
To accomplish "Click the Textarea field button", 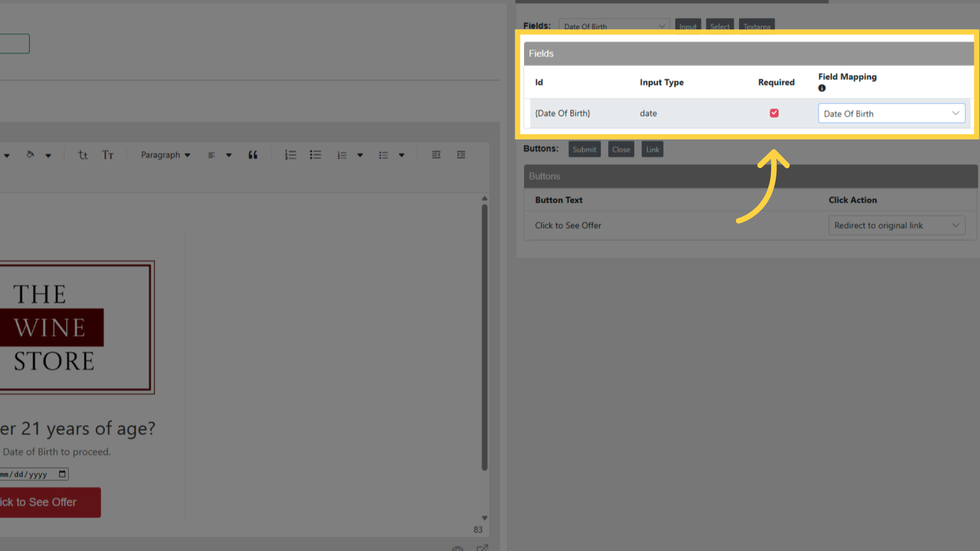I will (756, 26).
